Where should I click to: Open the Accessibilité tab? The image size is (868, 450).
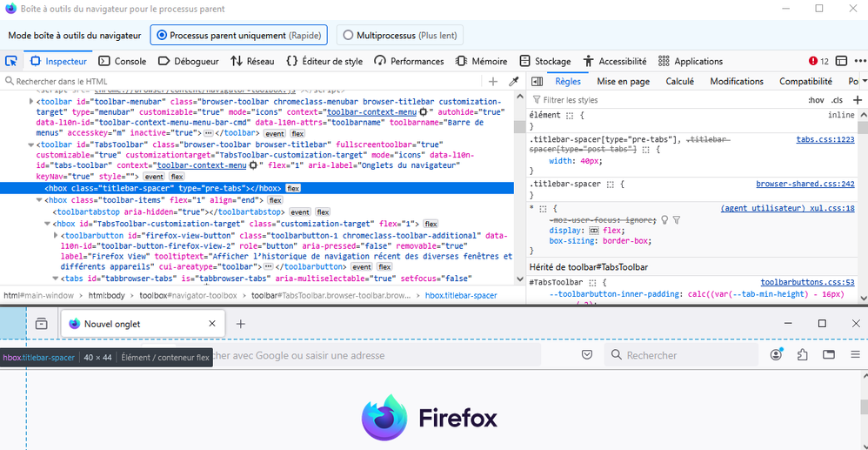pos(614,61)
